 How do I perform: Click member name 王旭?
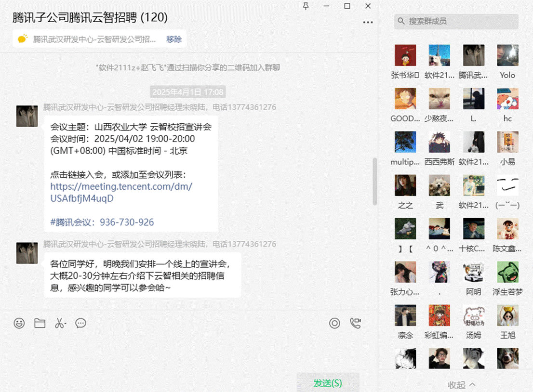(x=507, y=335)
